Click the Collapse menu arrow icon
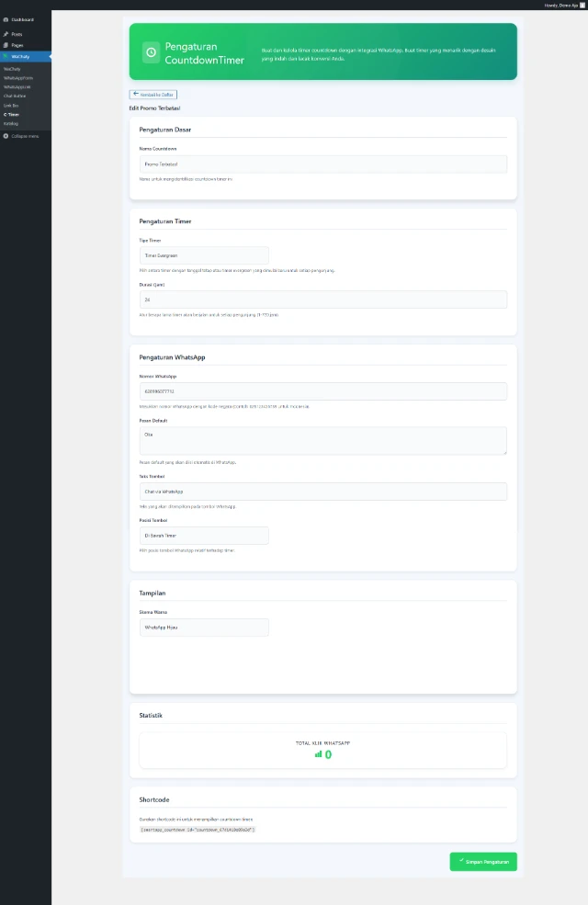The image size is (588, 905). pos(6,136)
